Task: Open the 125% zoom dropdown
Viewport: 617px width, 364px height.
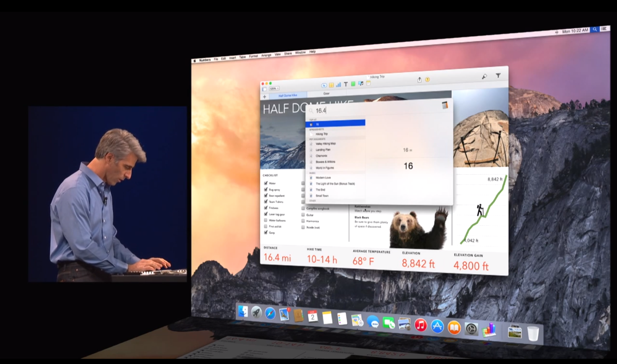Action: pyautogui.click(x=274, y=88)
